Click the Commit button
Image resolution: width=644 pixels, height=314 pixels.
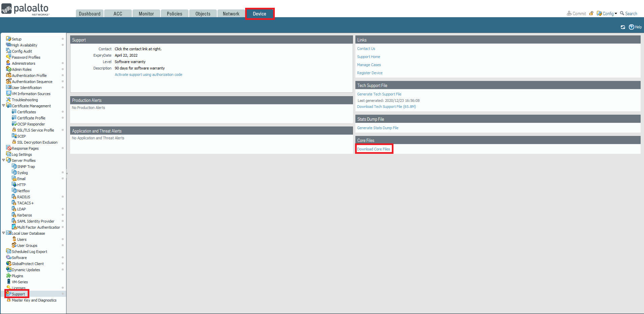point(577,13)
